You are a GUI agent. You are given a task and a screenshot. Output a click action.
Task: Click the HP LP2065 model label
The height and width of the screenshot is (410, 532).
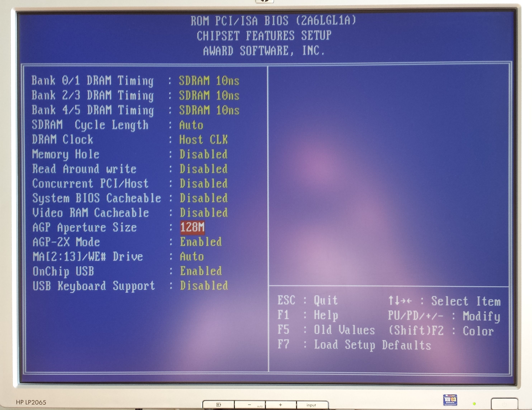pos(31,402)
